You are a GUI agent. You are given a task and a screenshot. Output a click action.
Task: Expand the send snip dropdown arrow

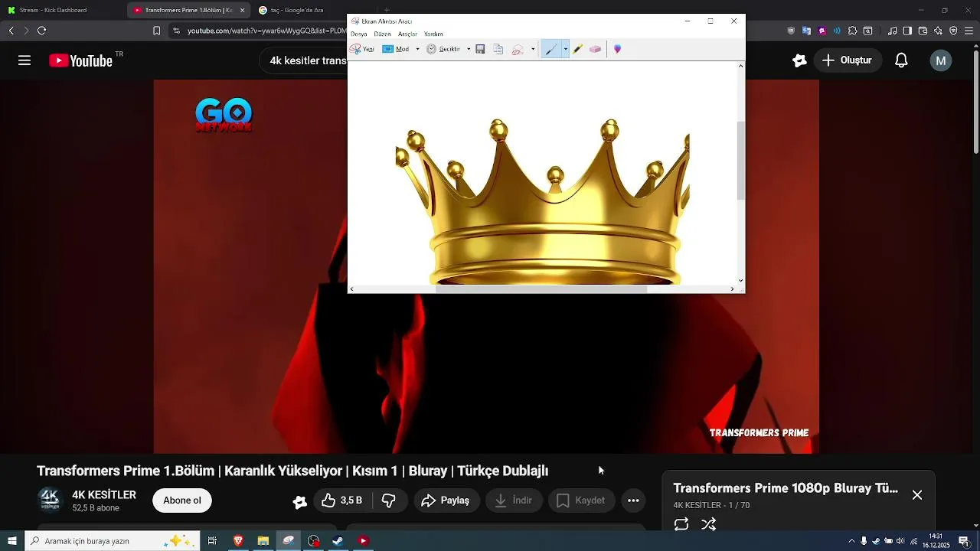[x=533, y=49]
